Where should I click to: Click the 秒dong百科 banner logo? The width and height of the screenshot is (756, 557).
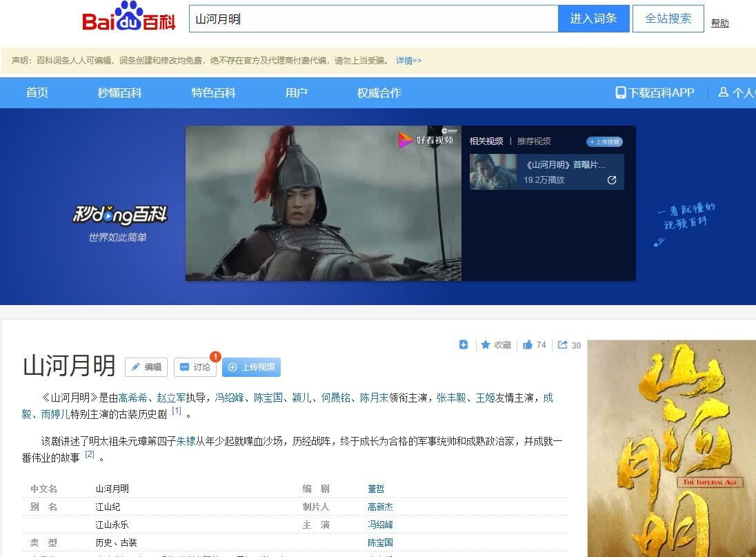119,215
